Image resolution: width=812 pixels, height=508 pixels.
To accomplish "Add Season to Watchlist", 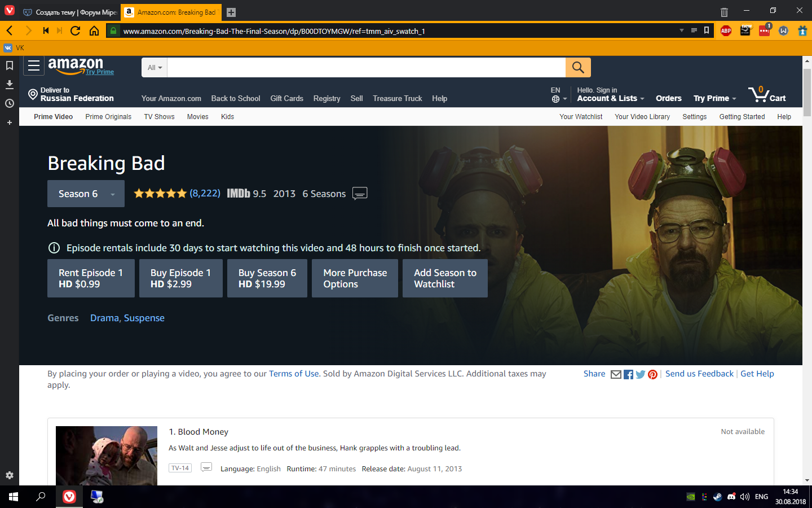I will tap(445, 278).
